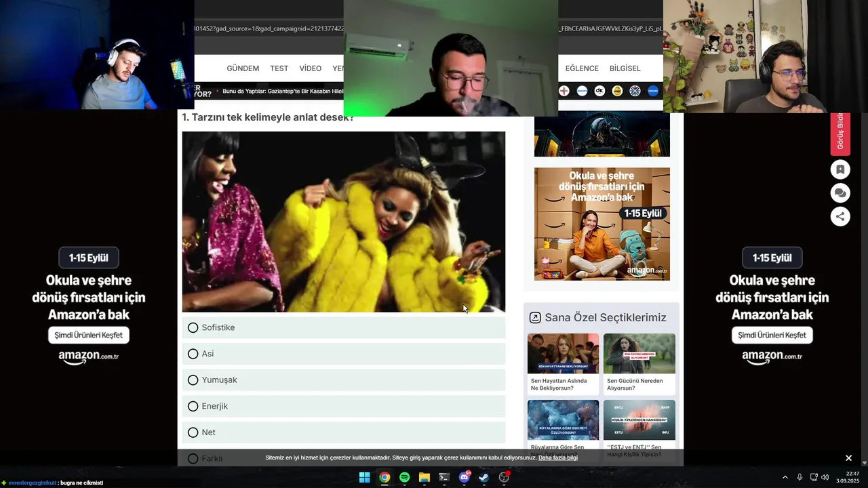Image resolution: width=868 pixels, height=488 pixels.
Task: Click the star-pattern brand icon in ticker bar
Action: [x=635, y=91]
